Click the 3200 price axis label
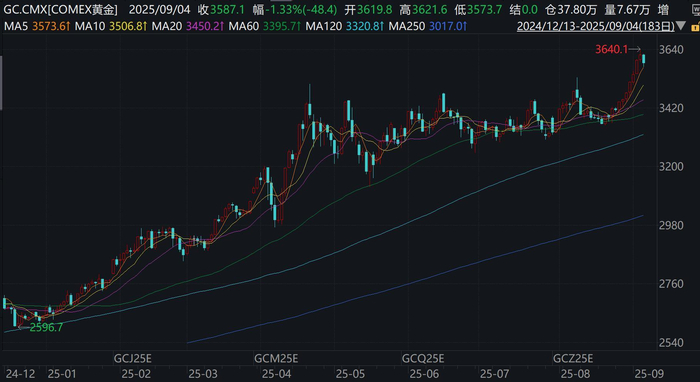The image size is (700, 382). pyautogui.click(x=672, y=167)
